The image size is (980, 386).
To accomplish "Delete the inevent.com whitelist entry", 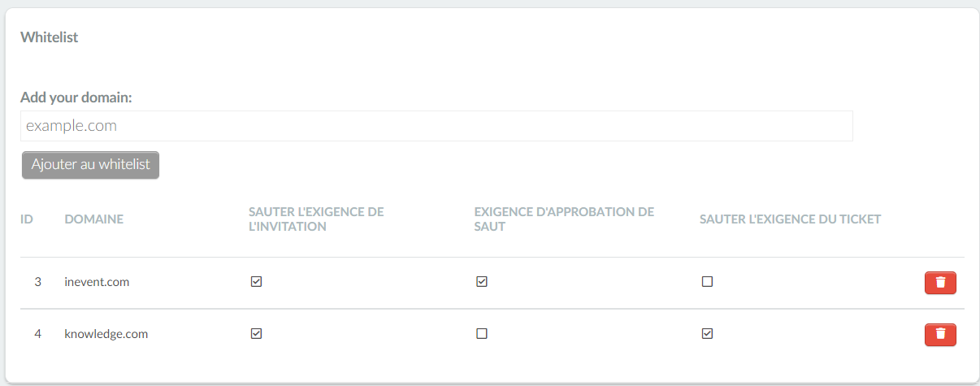I will (940, 283).
